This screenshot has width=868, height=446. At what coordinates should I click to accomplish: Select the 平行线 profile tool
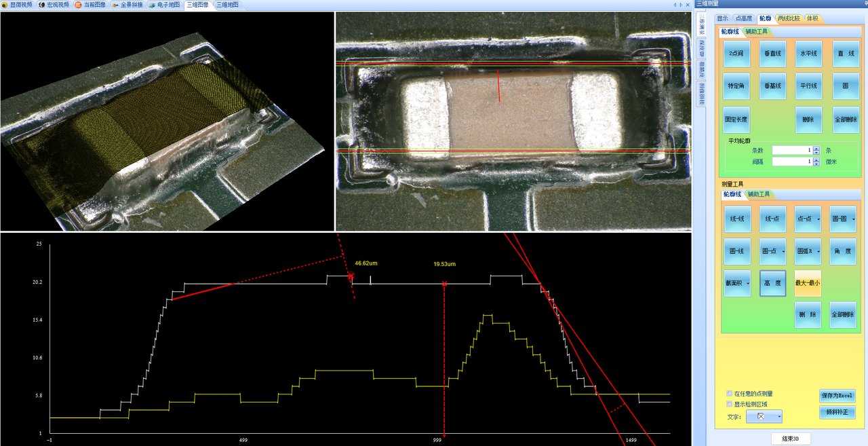(x=808, y=86)
